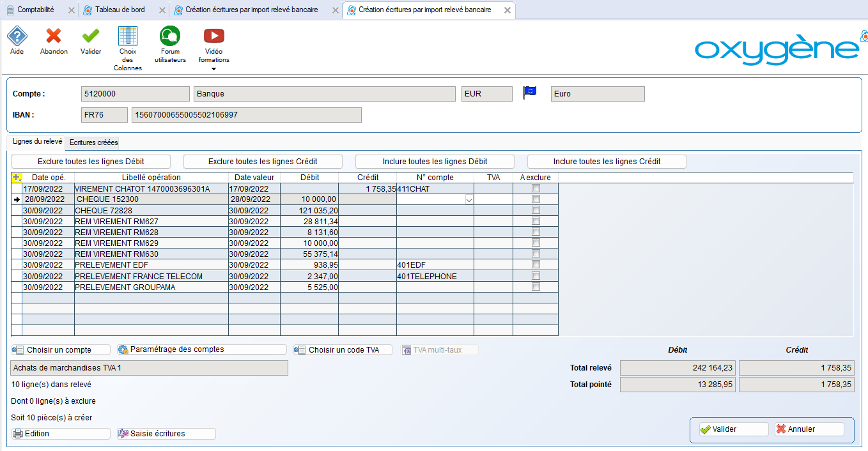The width and height of the screenshot is (868, 451).
Task: Check A exclure for VIREMENT CHATOT row
Action: click(x=536, y=188)
